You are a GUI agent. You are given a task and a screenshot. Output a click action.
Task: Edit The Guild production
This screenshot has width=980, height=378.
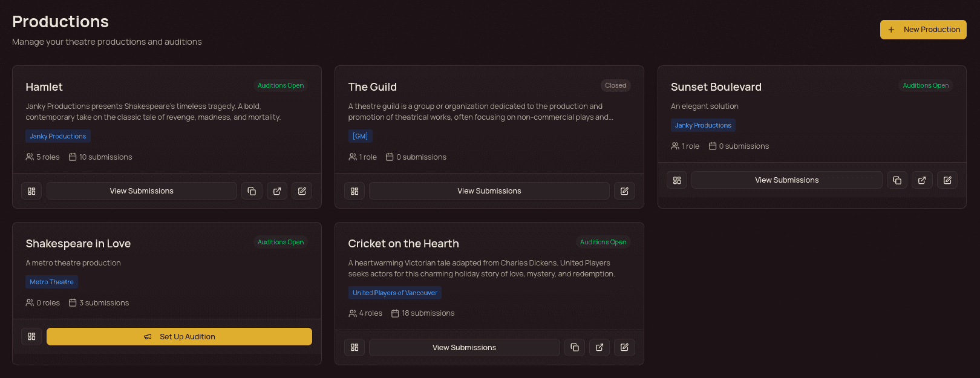[624, 191]
